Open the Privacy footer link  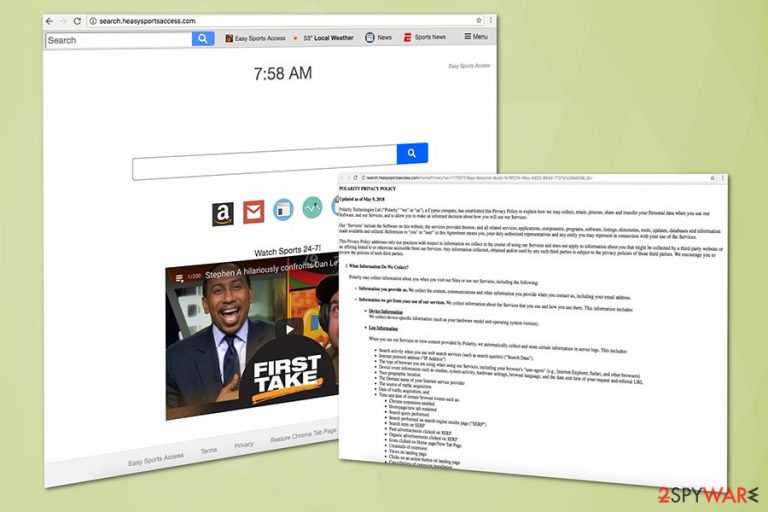click(x=244, y=444)
